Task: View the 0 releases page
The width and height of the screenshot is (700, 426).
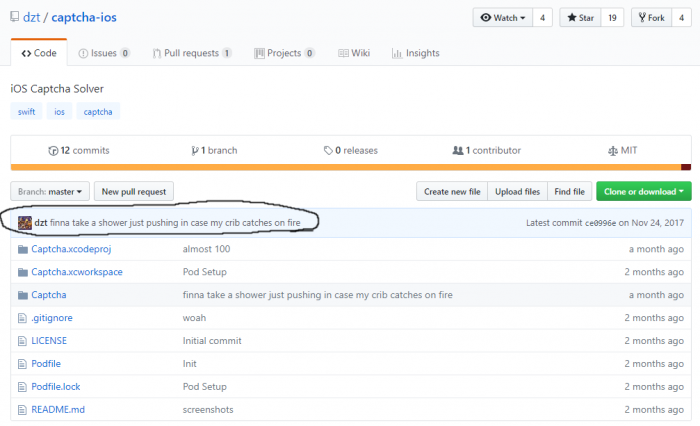Action: [351, 150]
